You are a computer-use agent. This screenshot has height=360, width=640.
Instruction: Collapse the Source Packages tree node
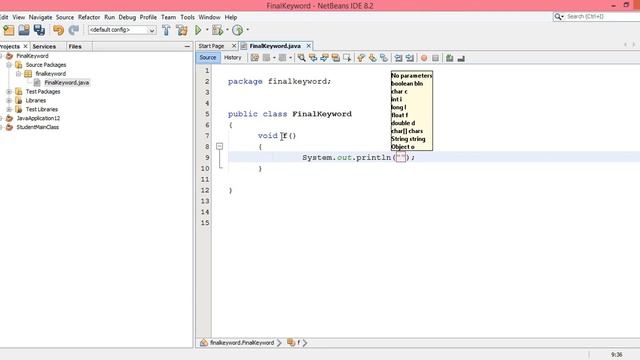pos(9,65)
